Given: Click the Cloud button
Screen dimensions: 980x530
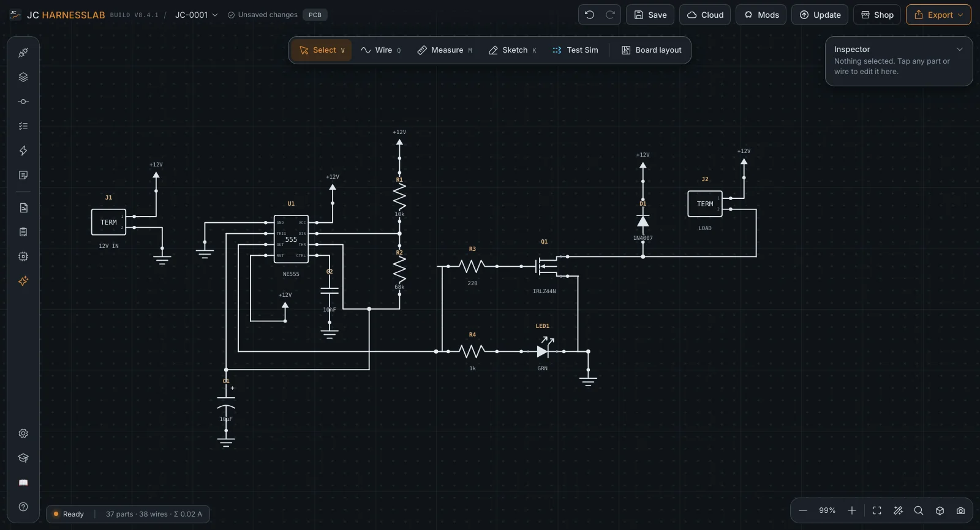Looking at the screenshot, I should point(705,15).
